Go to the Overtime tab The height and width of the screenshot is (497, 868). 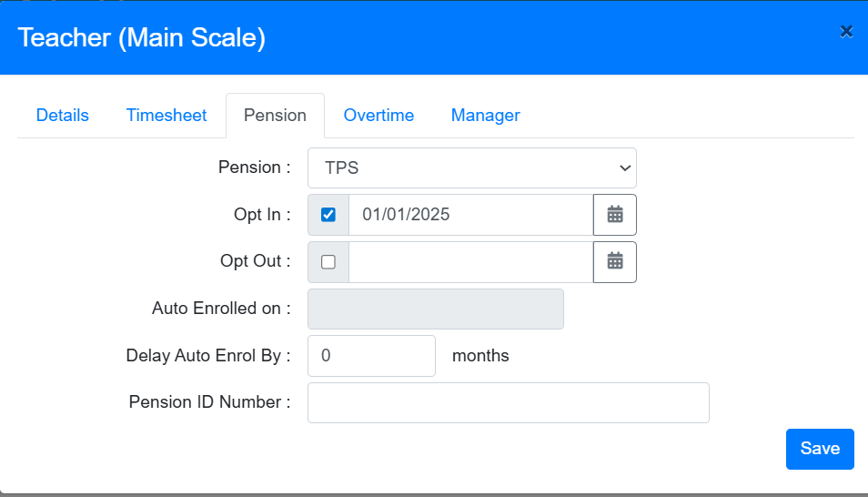378,116
